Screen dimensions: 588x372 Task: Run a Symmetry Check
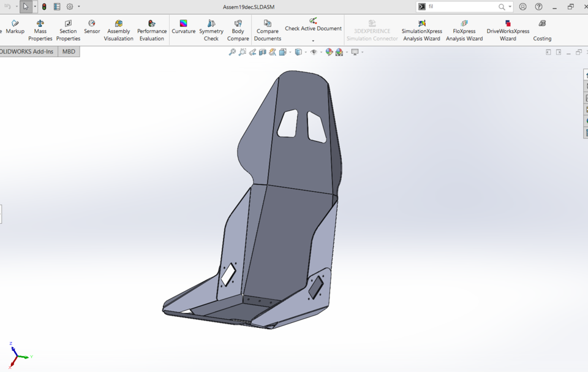(x=211, y=29)
